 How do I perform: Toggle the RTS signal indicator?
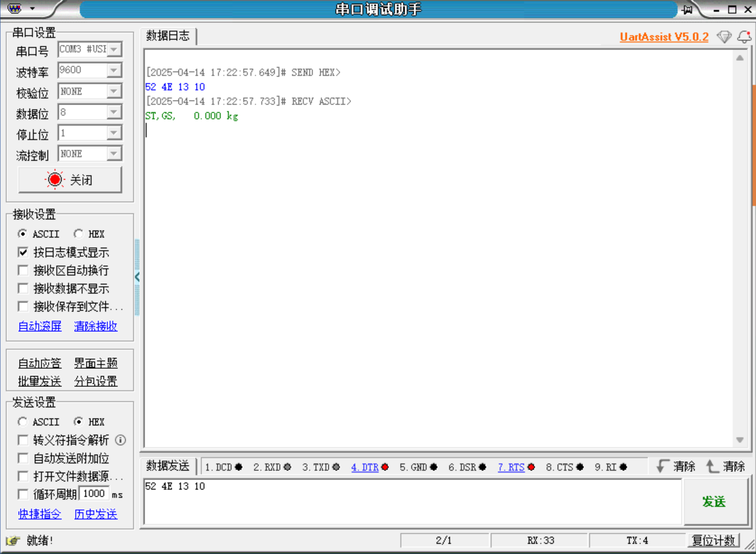pos(516,467)
